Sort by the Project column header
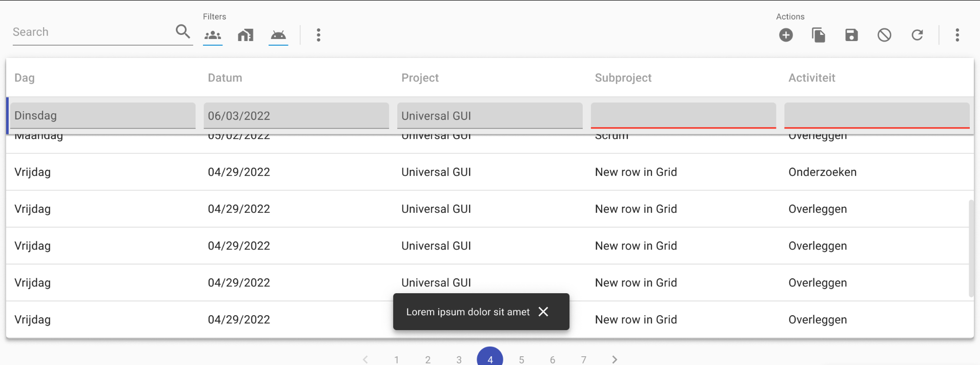The width and height of the screenshot is (980, 365). click(x=420, y=78)
